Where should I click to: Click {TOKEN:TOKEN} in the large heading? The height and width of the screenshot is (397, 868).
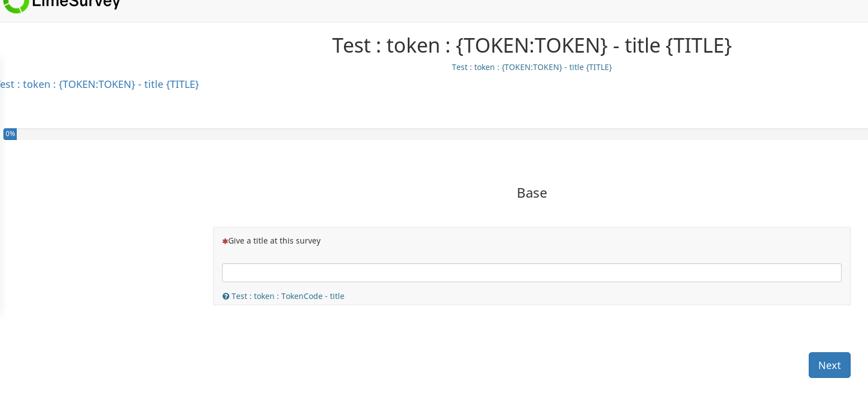tap(531, 45)
